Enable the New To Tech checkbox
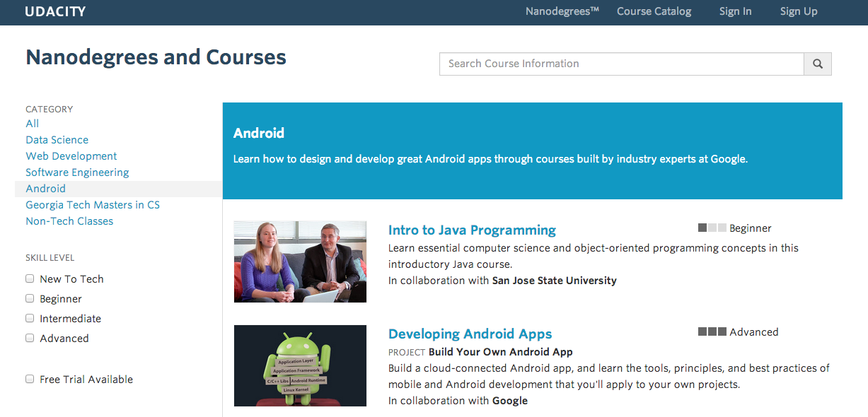The image size is (868, 417). click(30, 278)
